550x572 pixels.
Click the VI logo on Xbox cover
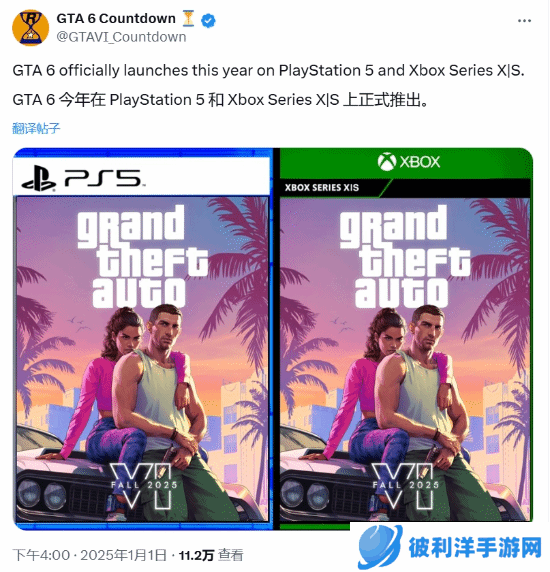tap(402, 486)
